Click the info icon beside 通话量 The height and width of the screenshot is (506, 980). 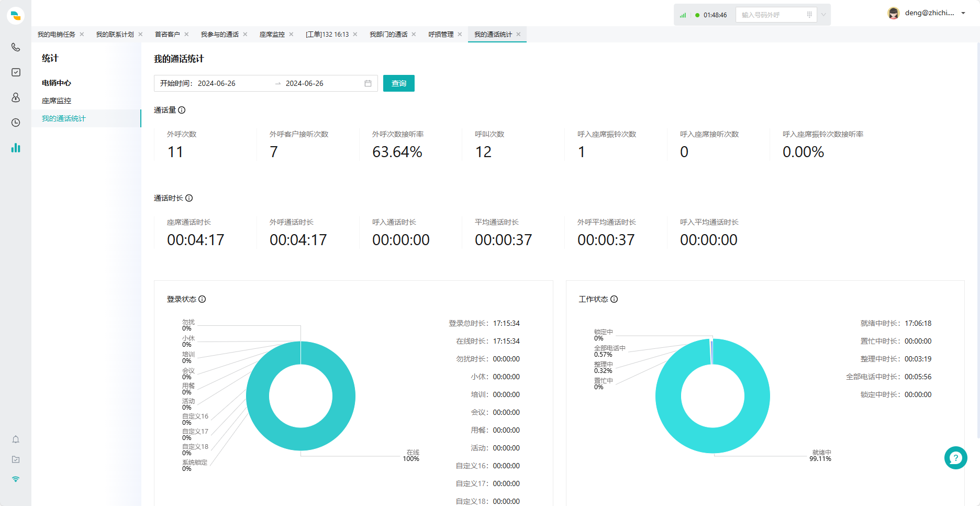pyautogui.click(x=182, y=110)
